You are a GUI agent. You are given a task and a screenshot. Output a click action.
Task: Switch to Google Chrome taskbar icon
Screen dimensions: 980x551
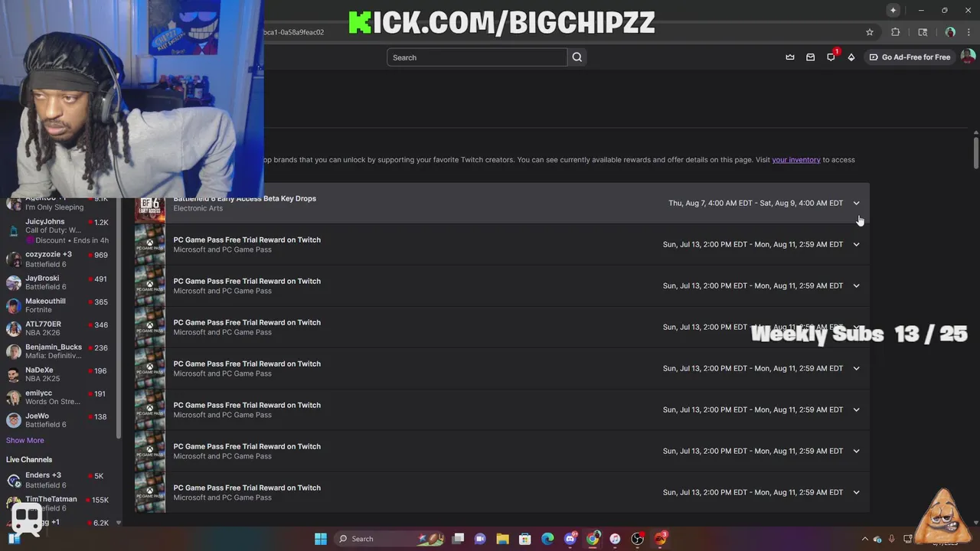(x=593, y=539)
